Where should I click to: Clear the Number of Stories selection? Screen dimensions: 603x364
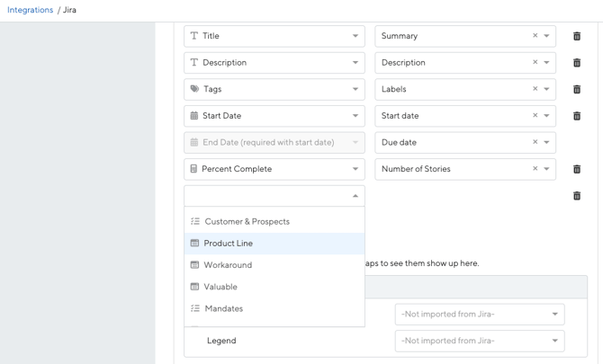pos(535,168)
